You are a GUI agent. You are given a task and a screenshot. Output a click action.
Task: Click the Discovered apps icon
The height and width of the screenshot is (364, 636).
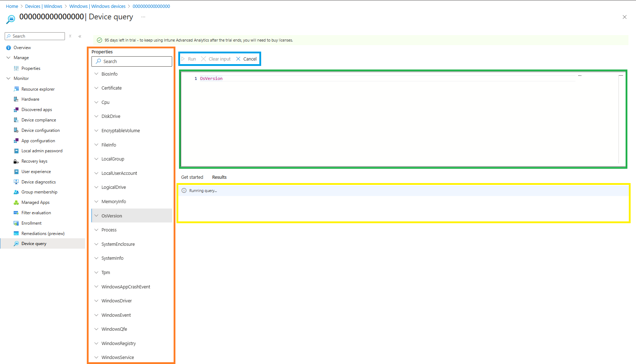point(16,110)
